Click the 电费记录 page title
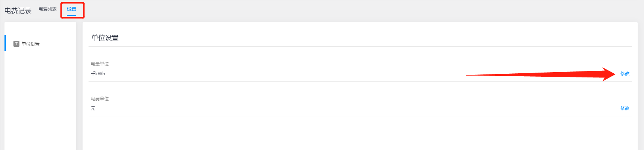Image resolution: width=644 pixels, height=150 pixels. pos(18,11)
